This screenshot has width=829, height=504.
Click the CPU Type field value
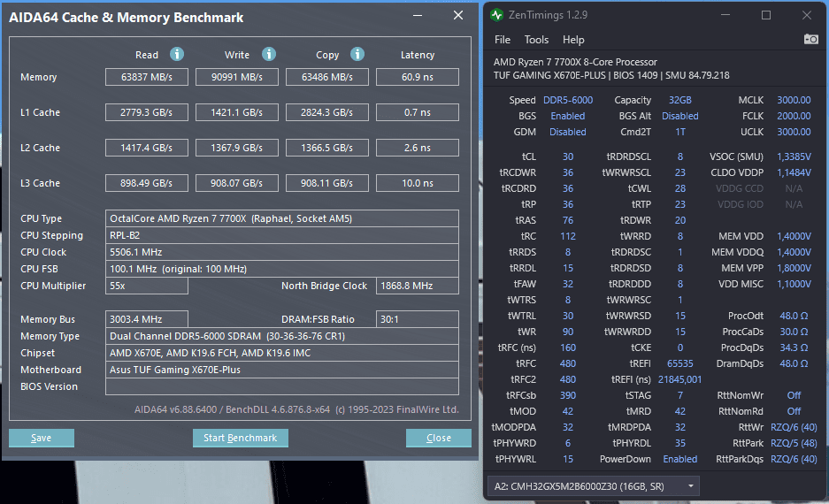point(282,218)
